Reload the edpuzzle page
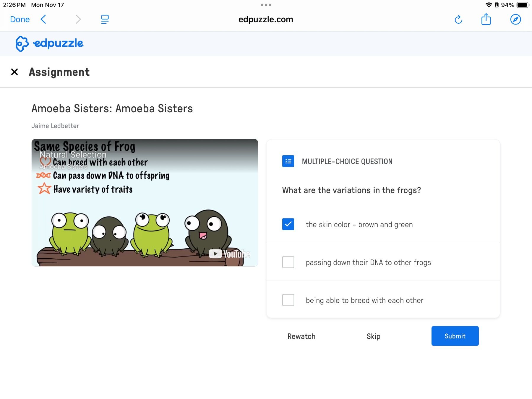The width and height of the screenshot is (532, 399). point(458,20)
